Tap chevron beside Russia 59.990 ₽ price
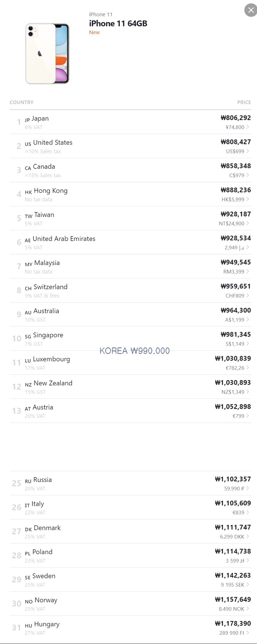The image size is (257, 644). [x=248, y=488]
